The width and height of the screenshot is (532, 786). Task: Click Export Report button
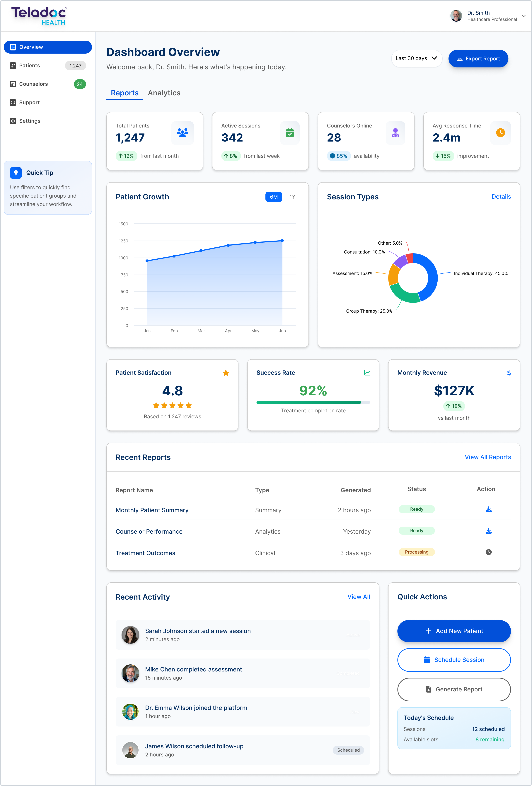(x=478, y=58)
